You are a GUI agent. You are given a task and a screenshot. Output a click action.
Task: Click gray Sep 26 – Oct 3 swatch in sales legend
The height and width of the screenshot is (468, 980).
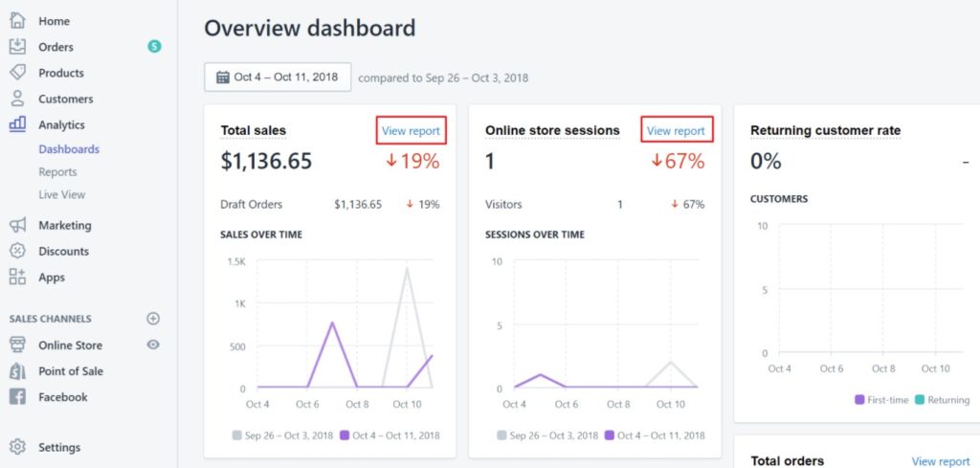click(x=237, y=435)
